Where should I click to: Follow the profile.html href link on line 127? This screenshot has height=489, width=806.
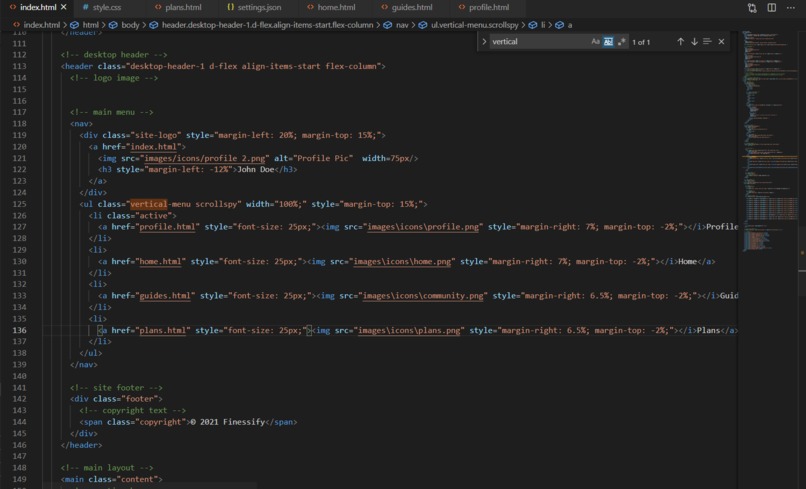pyautogui.click(x=167, y=227)
